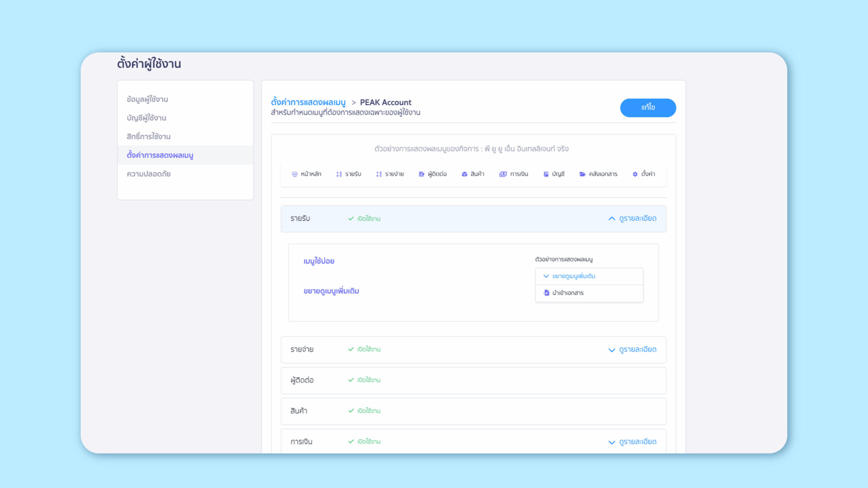Open สิทธิ์การใช้งาน in the sidebar
This screenshot has width=868, height=488.
pos(149,137)
